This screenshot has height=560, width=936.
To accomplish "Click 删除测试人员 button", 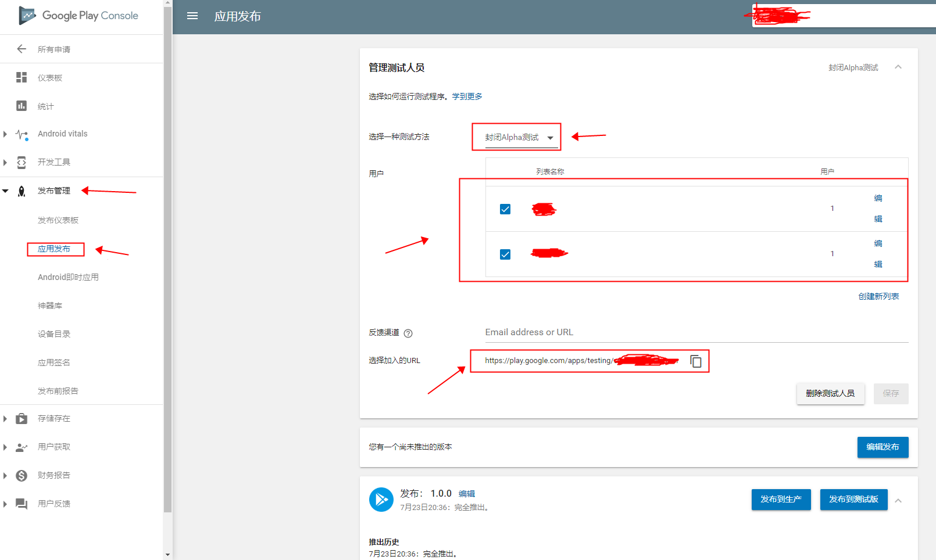I will [x=830, y=394].
